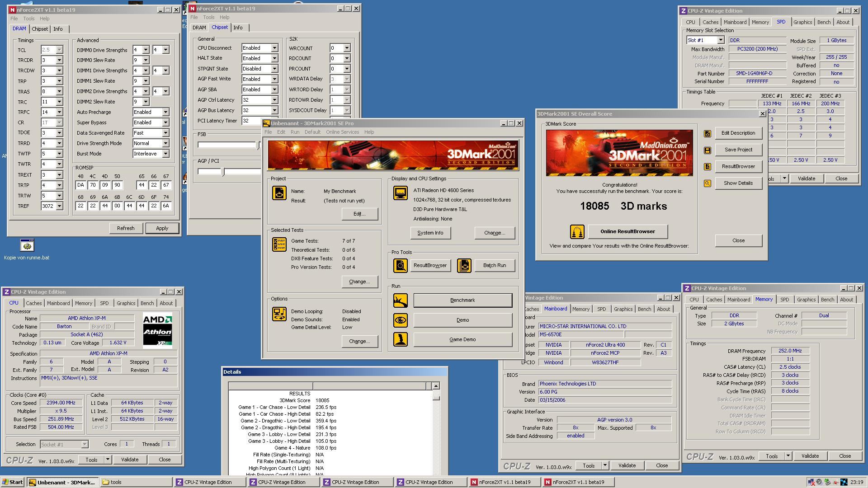Open Graphics tab in CPU-Z SPD window
868x488 pixels.
802,22
